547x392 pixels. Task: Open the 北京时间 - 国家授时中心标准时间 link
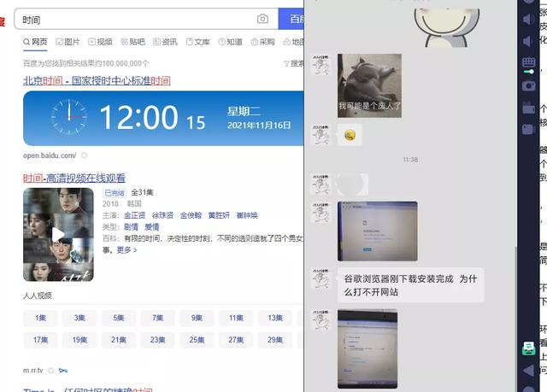(x=97, y=81)
